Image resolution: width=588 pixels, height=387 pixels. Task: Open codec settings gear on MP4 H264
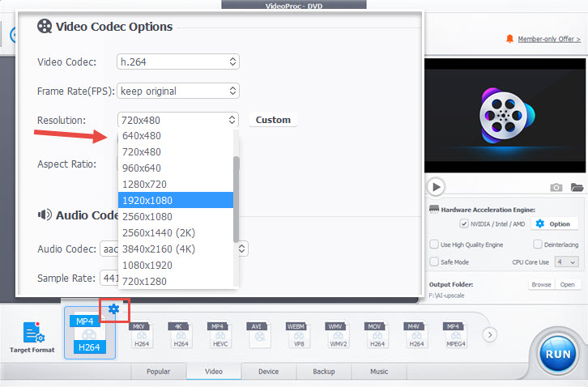[x=113, y=309]
